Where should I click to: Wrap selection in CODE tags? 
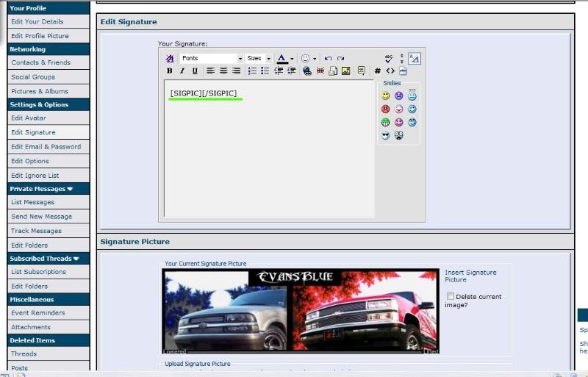pos(378,71)
